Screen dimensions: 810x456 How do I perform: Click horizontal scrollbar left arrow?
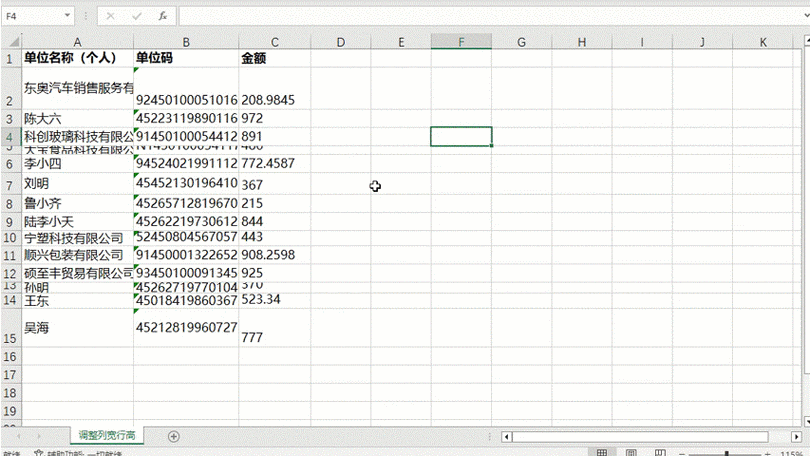pyautogui.click(x=507, y=437)
